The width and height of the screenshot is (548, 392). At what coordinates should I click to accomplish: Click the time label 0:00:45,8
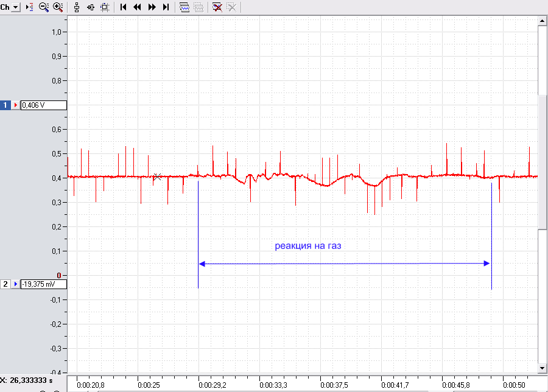456,385
